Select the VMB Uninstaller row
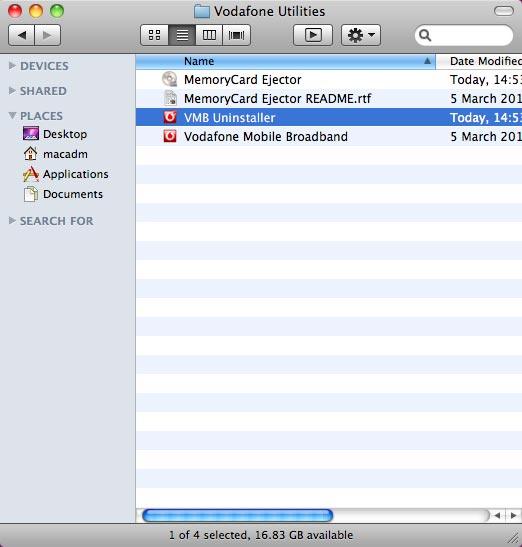522x547 pixels. pyautogui.click(x=329, y=117)
